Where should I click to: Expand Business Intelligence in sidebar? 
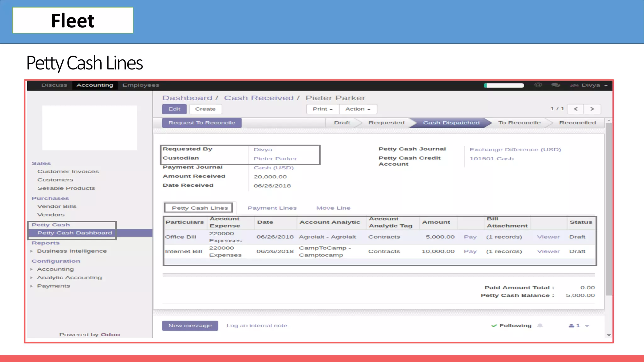pyautogui.click(x=72, y=251)
